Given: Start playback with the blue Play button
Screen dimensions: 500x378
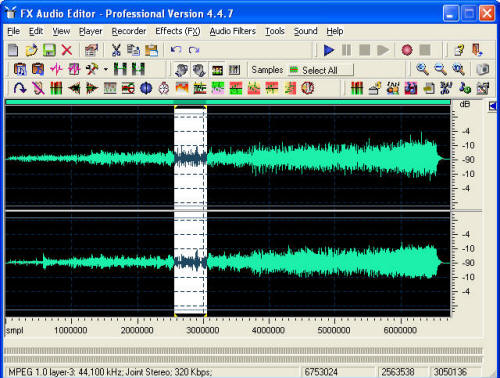Looking at the screenshot, I should click(329, 50).
